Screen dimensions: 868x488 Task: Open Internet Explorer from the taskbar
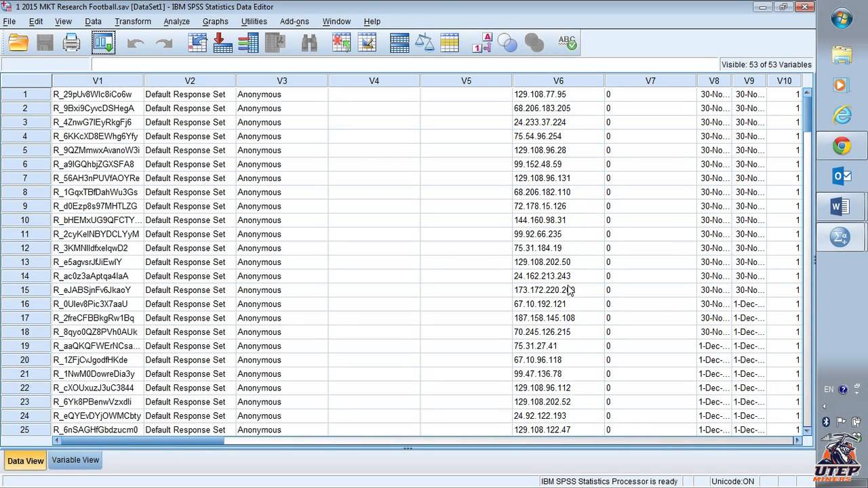pos(842,115)
